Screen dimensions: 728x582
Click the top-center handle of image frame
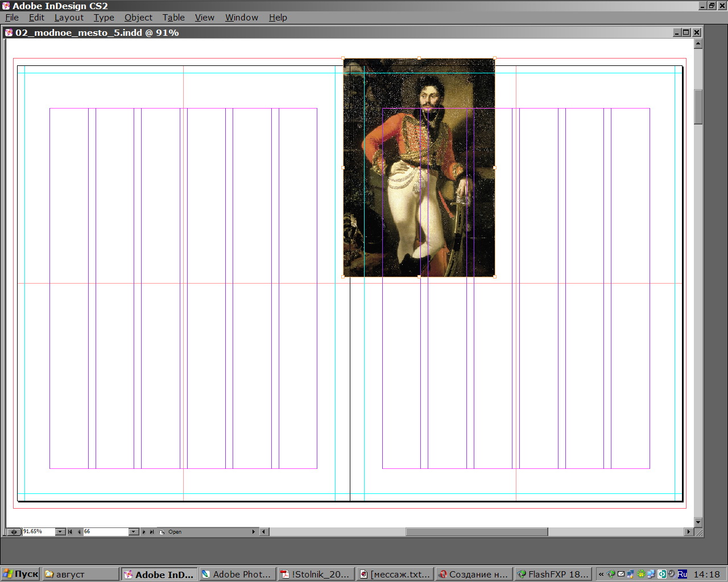click(419, 58)
